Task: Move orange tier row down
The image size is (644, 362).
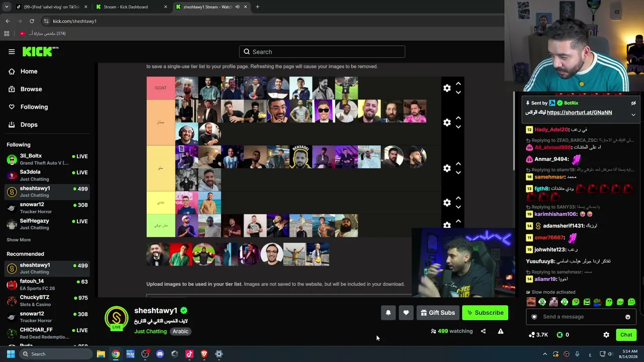Action: point(458,127)
